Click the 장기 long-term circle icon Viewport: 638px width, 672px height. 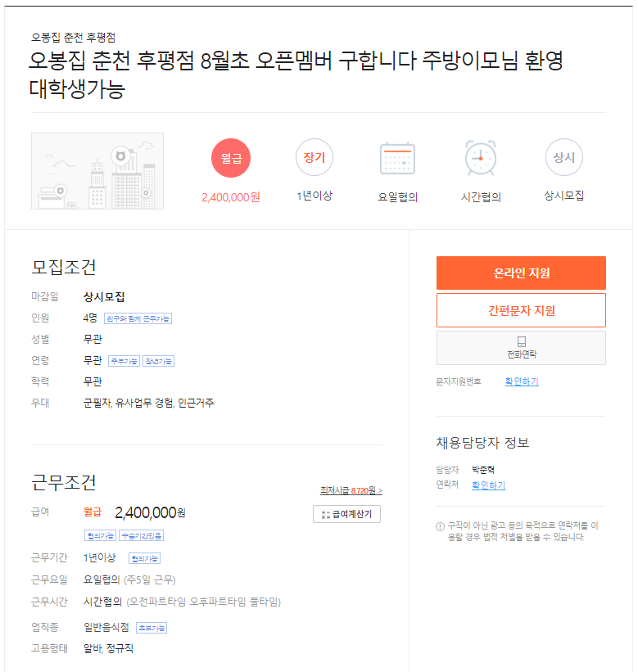coord(314,157)
